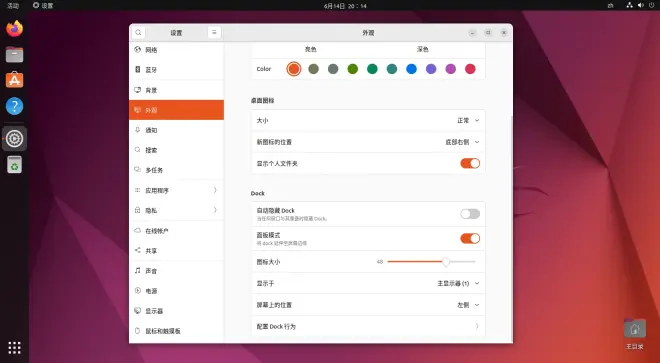Open the 屏幕上的位置 dropdown showing 左侧
This screenshot has width=660, height=363.
pos(468,305)
